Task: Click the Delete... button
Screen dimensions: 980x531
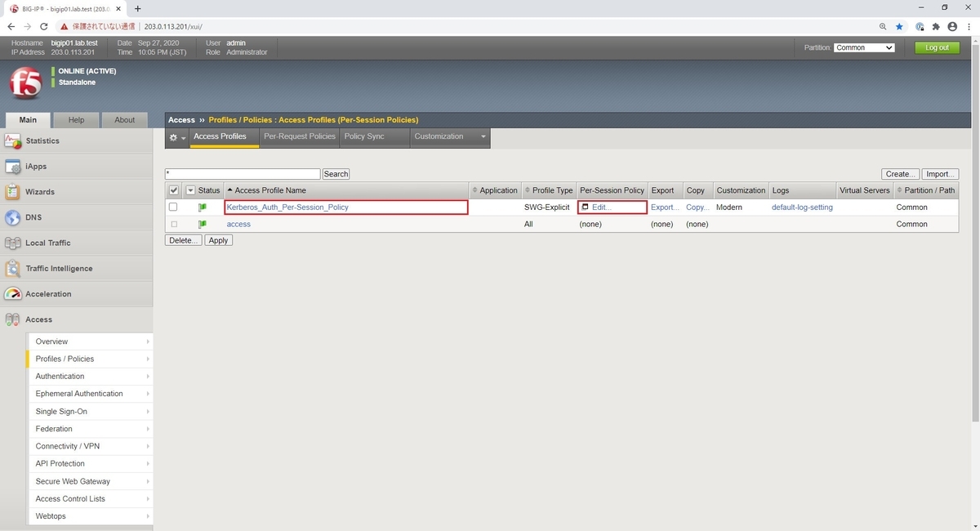Action: pos(184,241)
